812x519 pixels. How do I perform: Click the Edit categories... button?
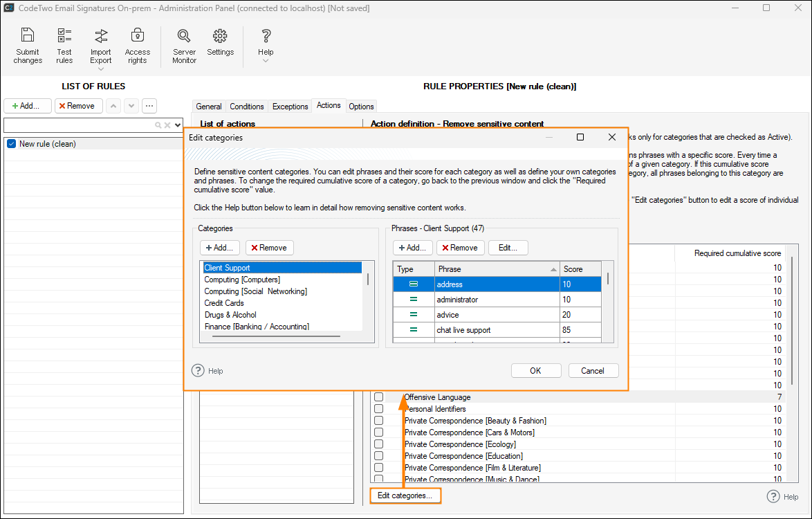click(405, 495)
